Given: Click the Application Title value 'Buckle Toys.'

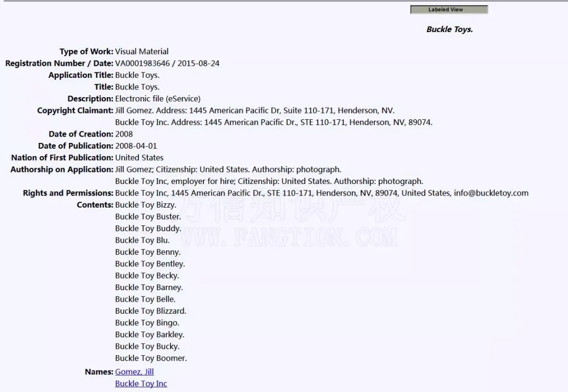Looking at the screenshot, I should [137, 75].
